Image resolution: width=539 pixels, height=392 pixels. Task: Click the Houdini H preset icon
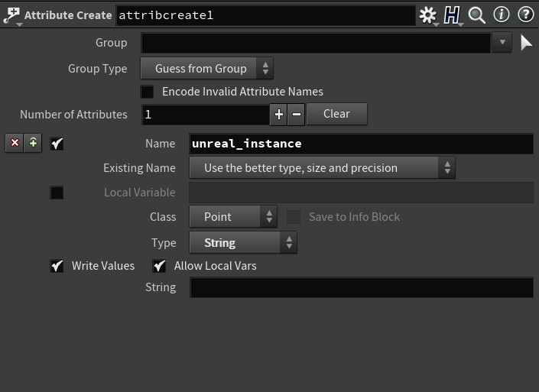pos(452,15)
